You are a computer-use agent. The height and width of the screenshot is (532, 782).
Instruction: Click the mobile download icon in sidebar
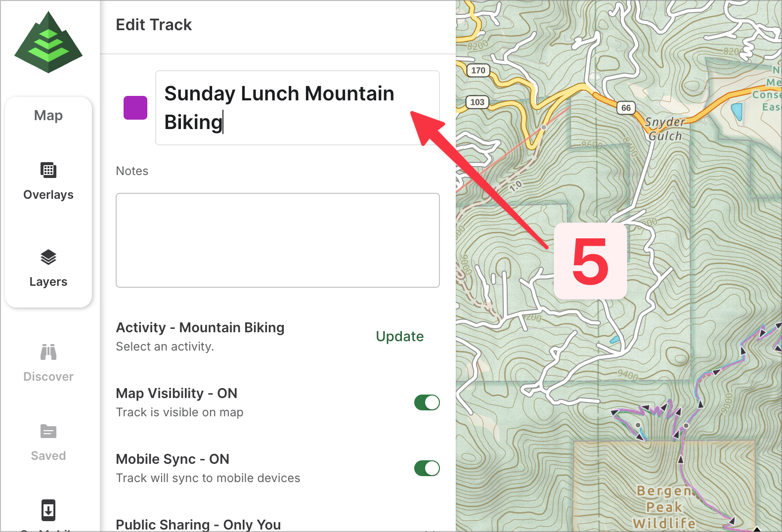click(x=48, y=510)
